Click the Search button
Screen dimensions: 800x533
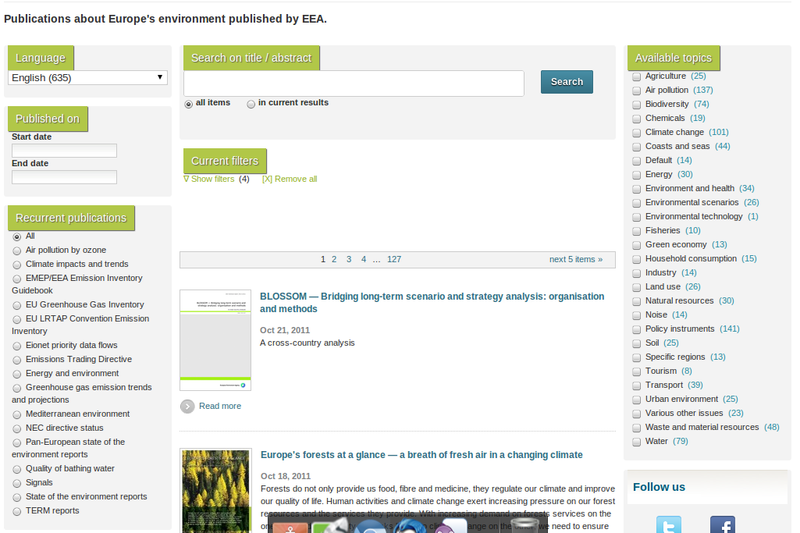566,82
